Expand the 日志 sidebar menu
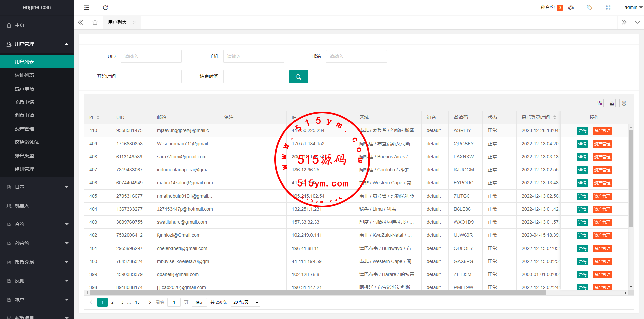644x319 pixels. pyautogui.click(x=37, y=187)
